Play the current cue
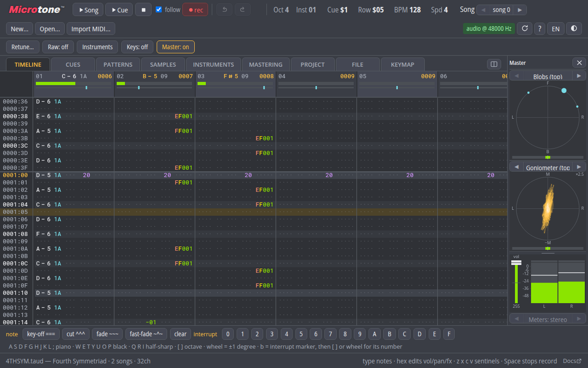This screenshot has height=368, width=588. coord(119,10)
